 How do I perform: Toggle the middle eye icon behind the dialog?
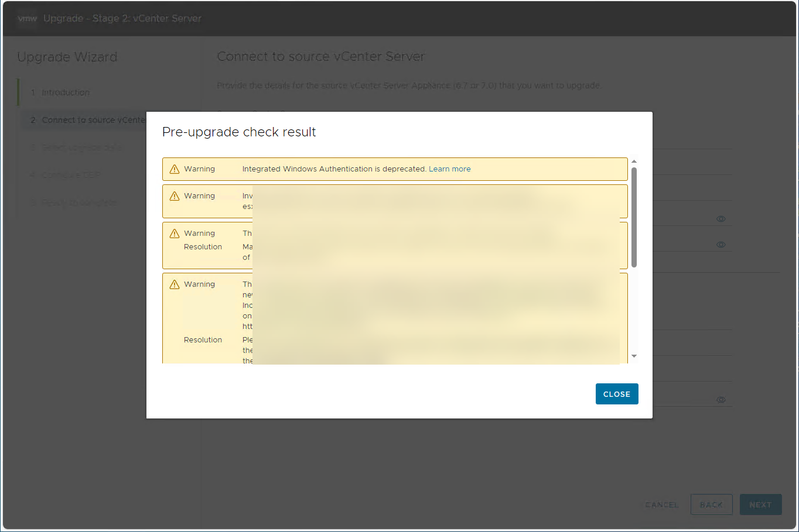[x=721, y=245]
